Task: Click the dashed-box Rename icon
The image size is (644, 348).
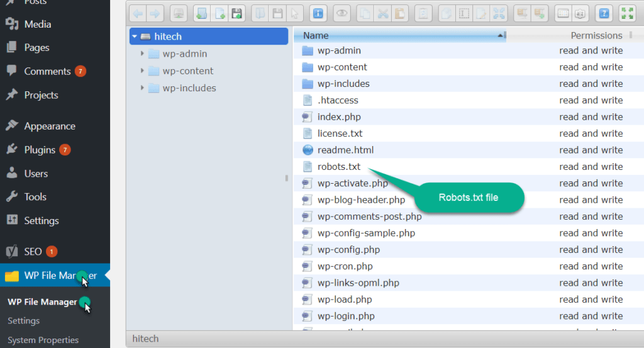Action: (464, 14)
